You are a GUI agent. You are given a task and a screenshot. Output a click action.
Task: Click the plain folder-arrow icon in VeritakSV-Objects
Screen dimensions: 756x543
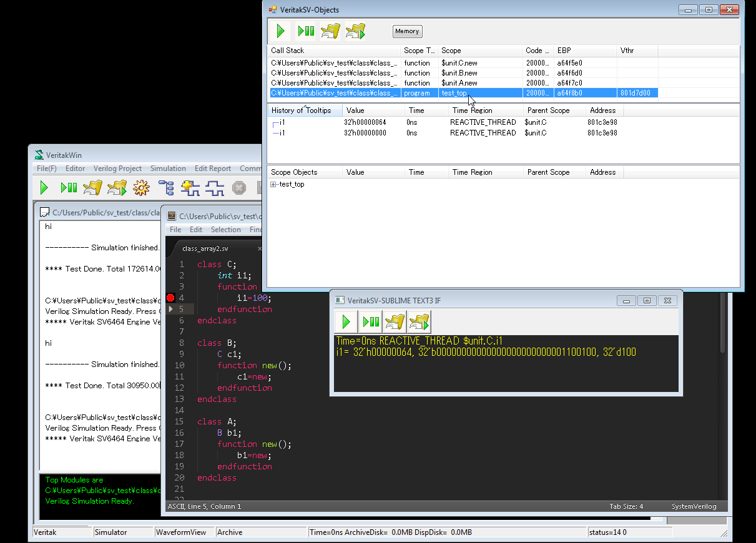tap(331, 31)
